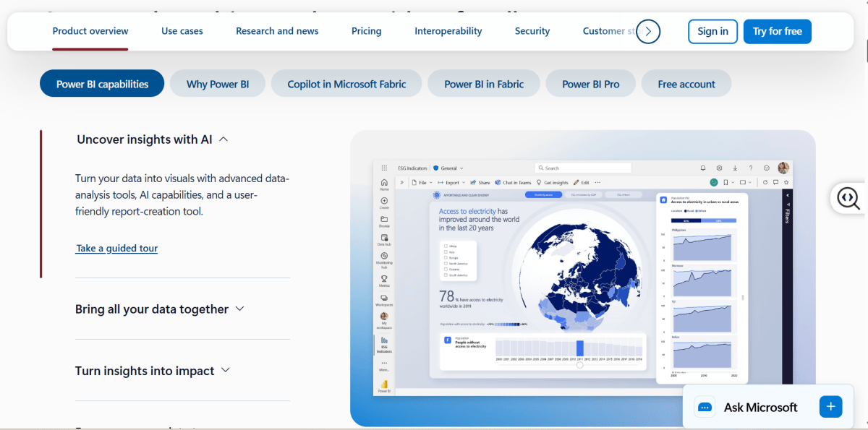Collapse the Filters pane arrow
Viewport: 868px width, 430px height.
tap(788, 195)
